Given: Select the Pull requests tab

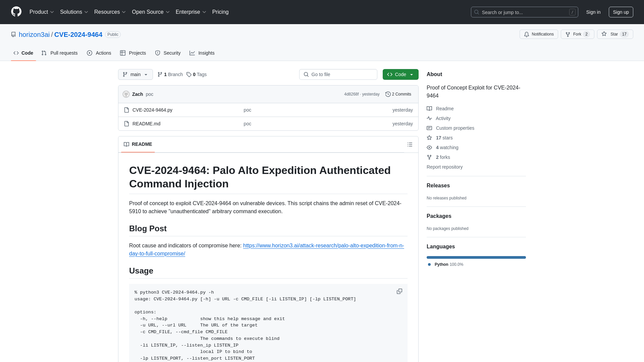Looking at the screenshot, I should click(x=60, y=53).
